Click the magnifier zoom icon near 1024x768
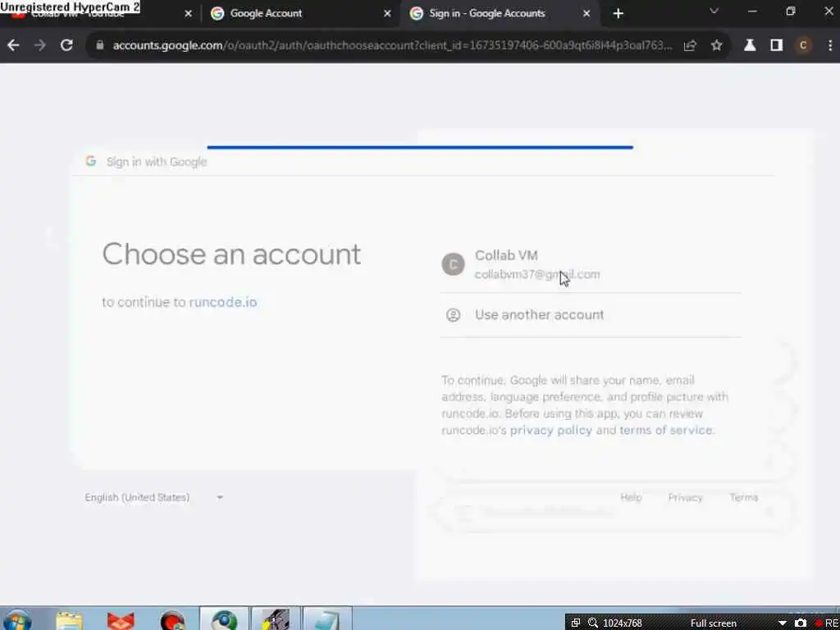This screenshot has height=630, width=840. click(593, 623)
